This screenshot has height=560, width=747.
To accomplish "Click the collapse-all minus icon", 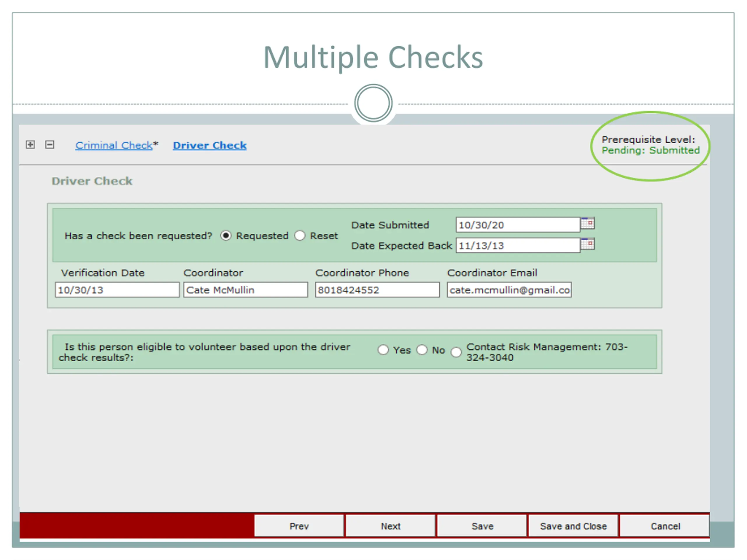I will [50, 144].
